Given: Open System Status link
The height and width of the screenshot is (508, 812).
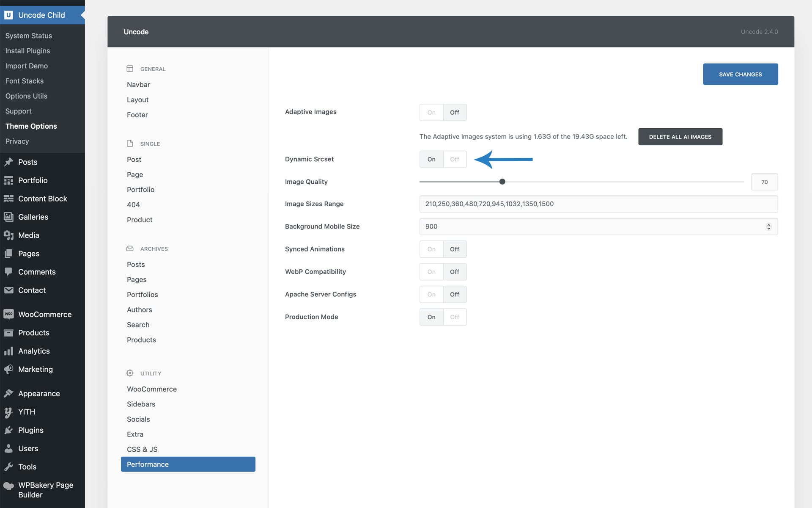Looking at the screenshot, I should point(28,36).
